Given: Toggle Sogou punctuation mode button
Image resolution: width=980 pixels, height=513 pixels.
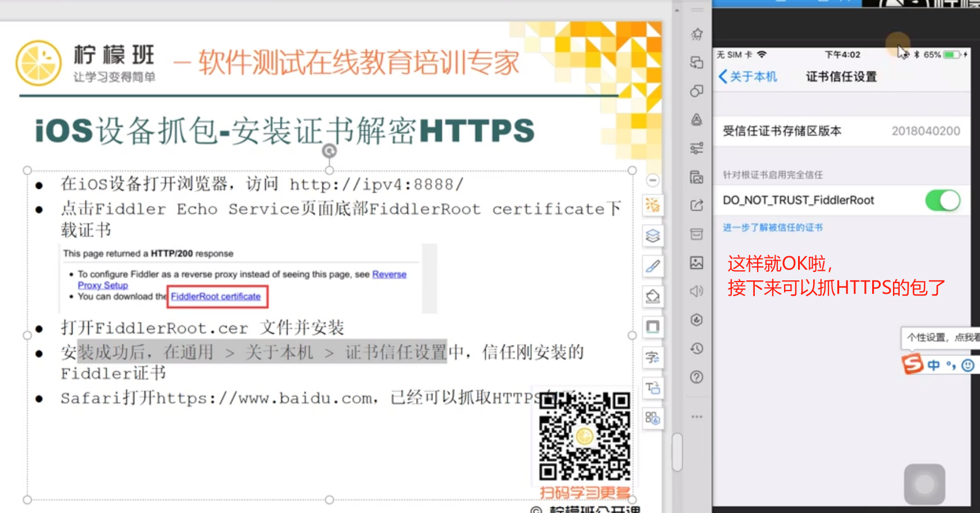Looking at the screenshot, I should pyautogui.click(x=951, y=365).
